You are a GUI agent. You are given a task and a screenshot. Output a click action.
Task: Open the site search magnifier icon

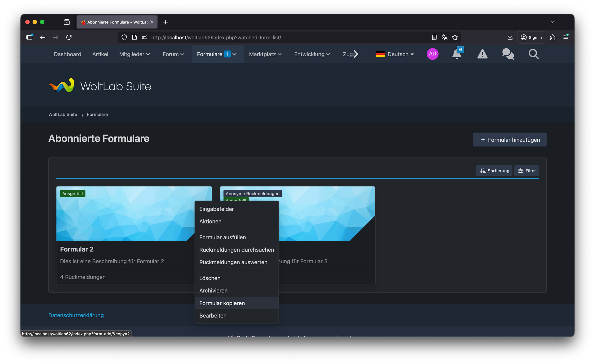pos(533,54)
